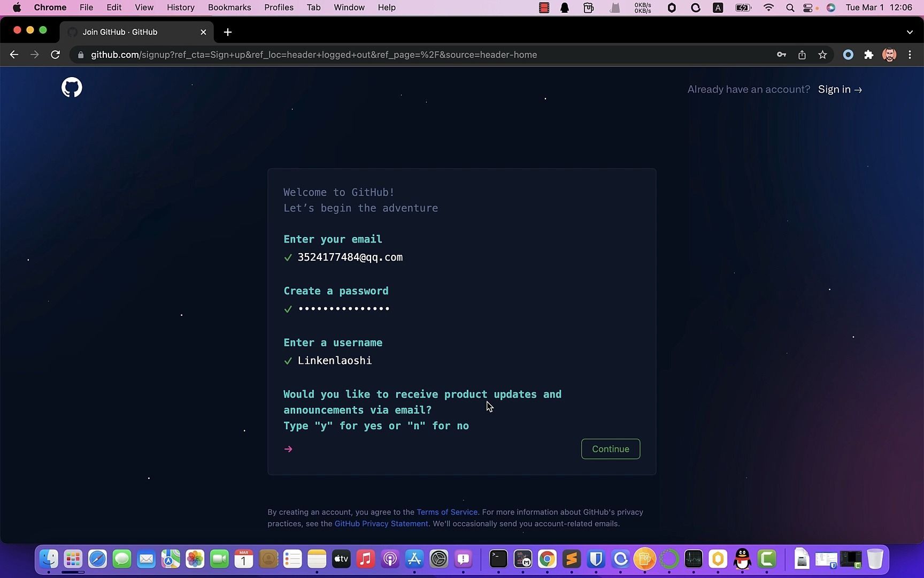924x578 pixels.
Task: Close the Join GitHub tab
Action: coord(203,32)
